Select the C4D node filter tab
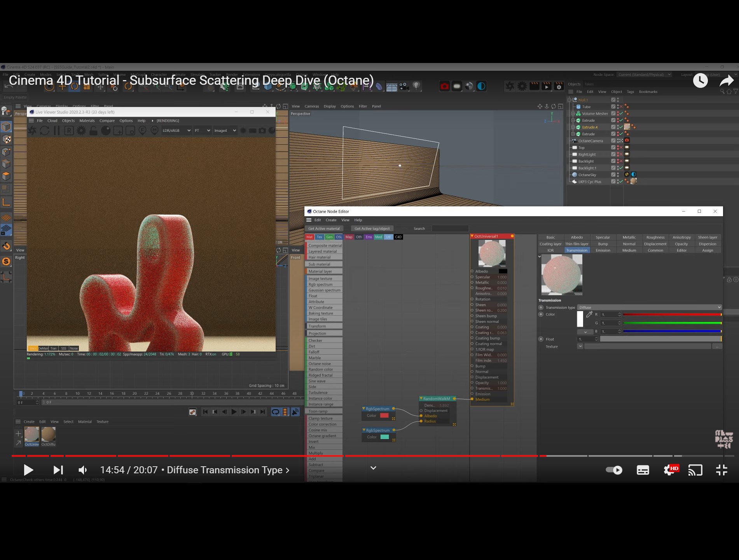Viewport: 739px width, 560px height. pyautogui.click(x=398, y=237)
